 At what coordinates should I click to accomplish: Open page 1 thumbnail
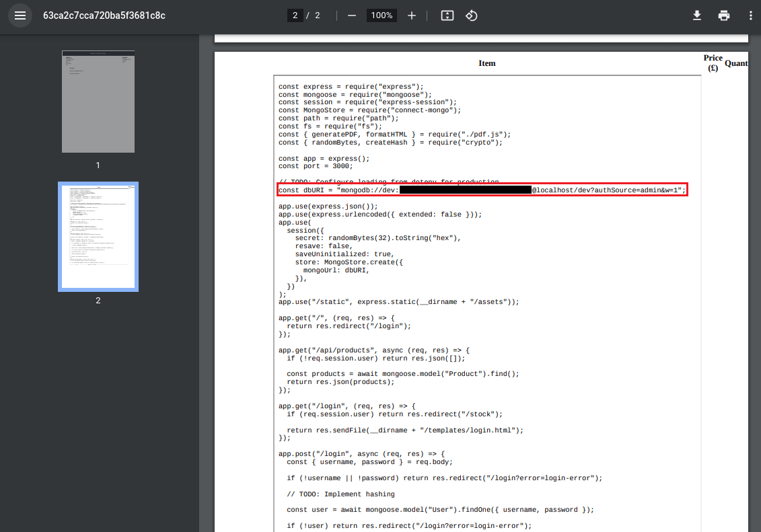[98, 102]
